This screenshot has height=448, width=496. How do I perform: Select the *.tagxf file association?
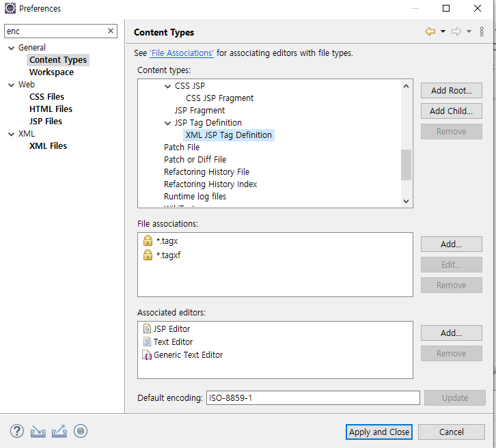tap(168, 255)
